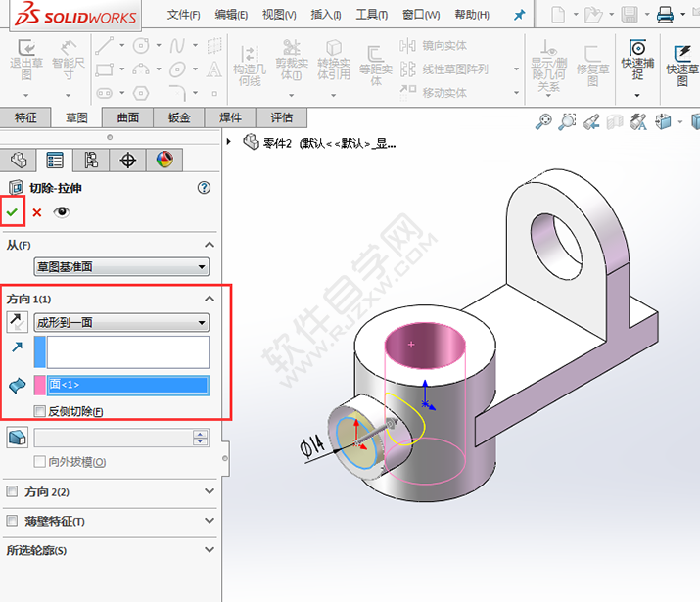Confirm cut-extrude with green checkmark
This screenshot has height=602, width=700.
pyautogui.click(x=12, y=212)
